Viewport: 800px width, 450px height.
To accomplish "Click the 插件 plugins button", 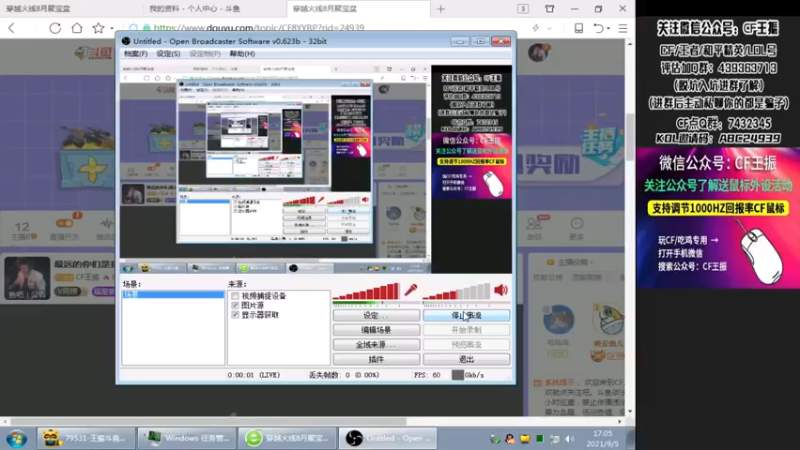I will pyautogui.click(x=376, y=359).
